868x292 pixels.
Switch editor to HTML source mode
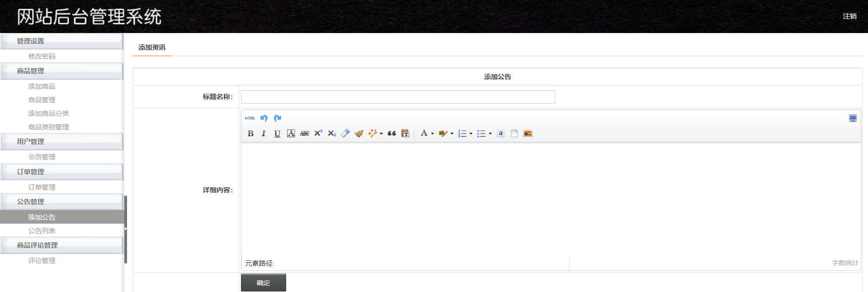tap(250, 118)
